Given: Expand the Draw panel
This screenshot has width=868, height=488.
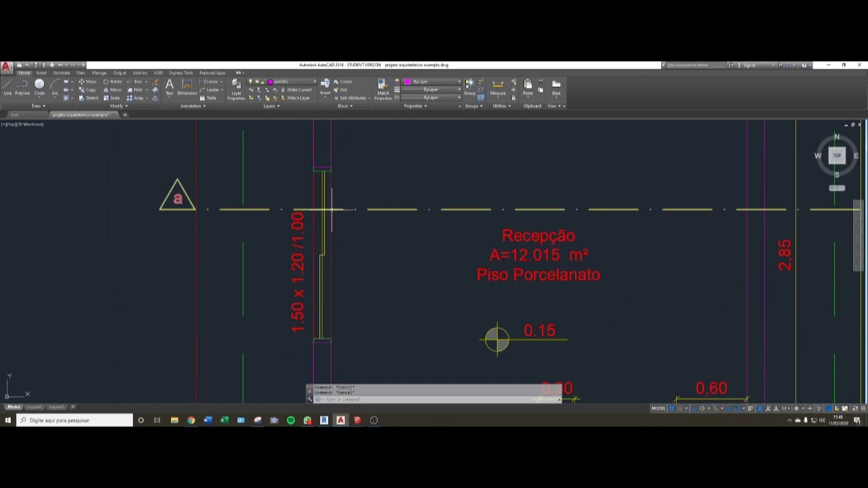Looking at the screenshot, I should (39, 106).
